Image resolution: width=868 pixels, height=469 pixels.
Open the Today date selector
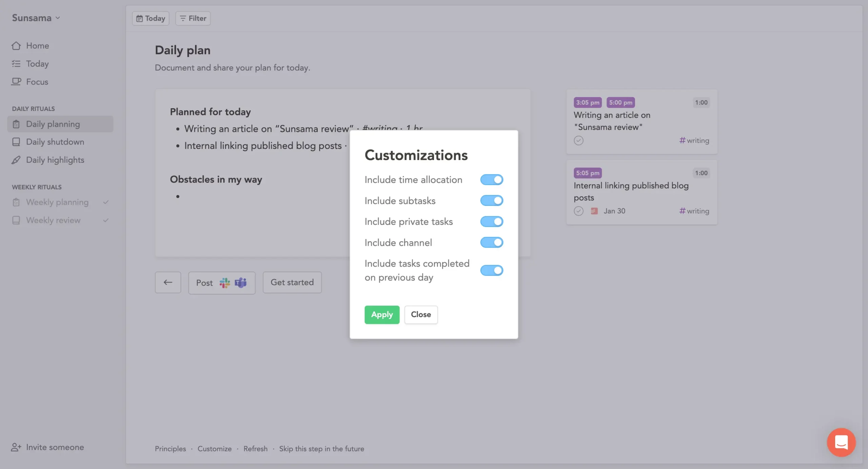click(x=150, y=18)
